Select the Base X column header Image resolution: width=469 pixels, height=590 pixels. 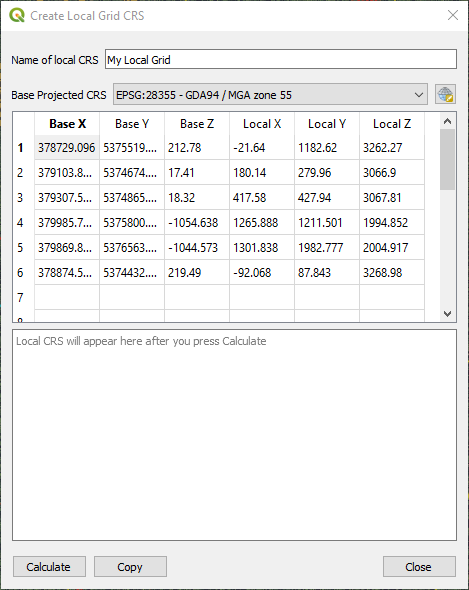pyautogui.click(x=67, y=124)
